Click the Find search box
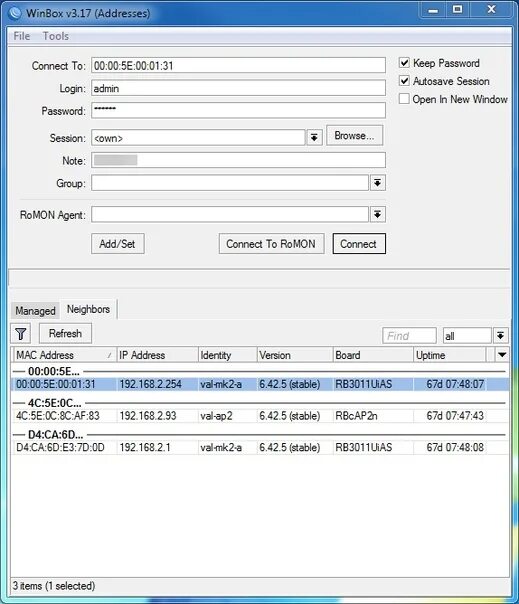 (x=409, y=336)
